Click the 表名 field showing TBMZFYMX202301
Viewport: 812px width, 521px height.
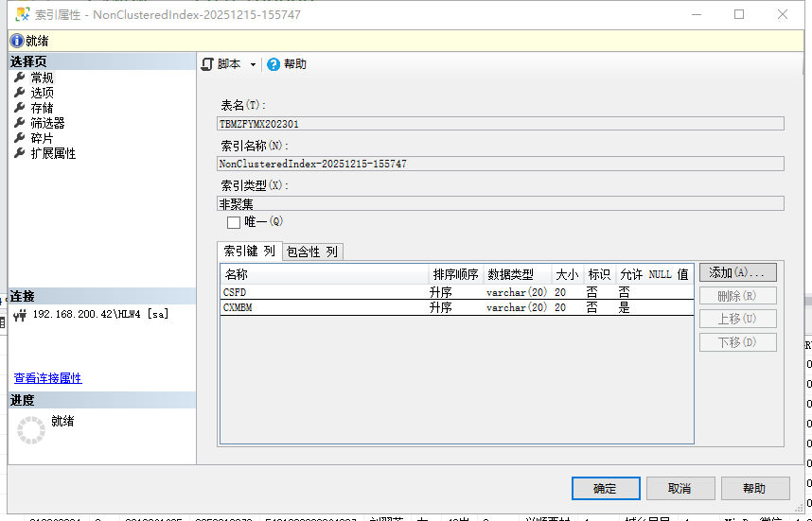click(x=501, y=124)
